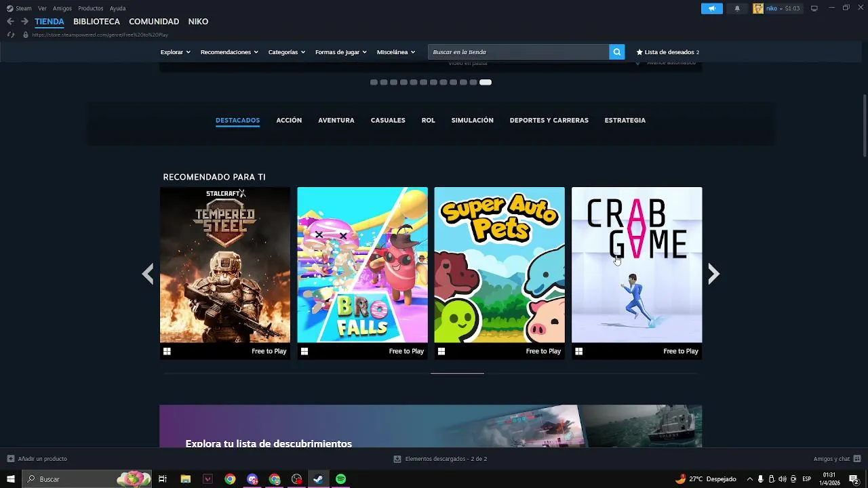Click the Buscar en la tienda field
Screen dimensions: 868x488
point(518,52)
